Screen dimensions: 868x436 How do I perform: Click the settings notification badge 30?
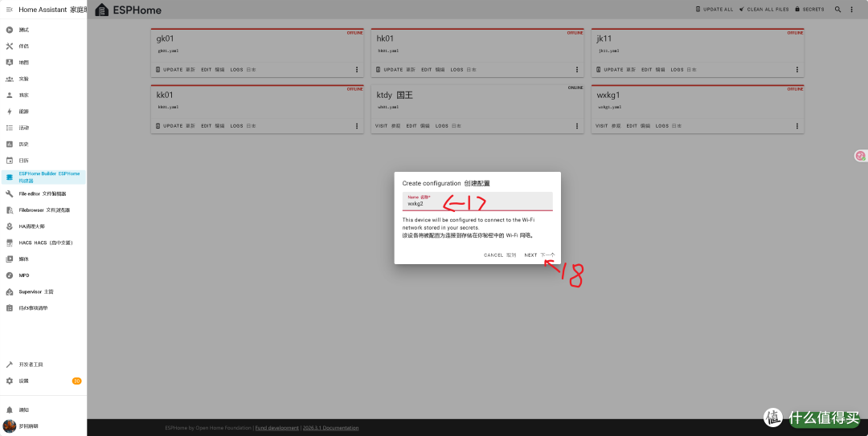(76, 381)
